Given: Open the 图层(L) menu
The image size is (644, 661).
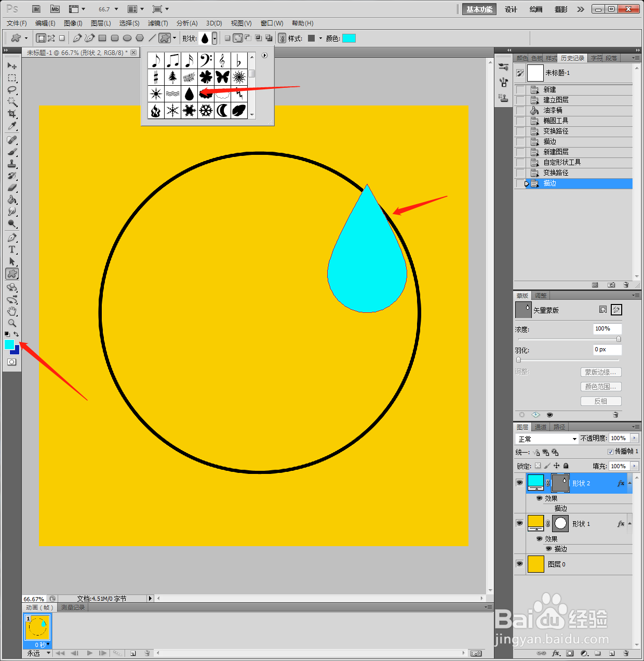Looking at the screenshot, I should pos(101,23).
